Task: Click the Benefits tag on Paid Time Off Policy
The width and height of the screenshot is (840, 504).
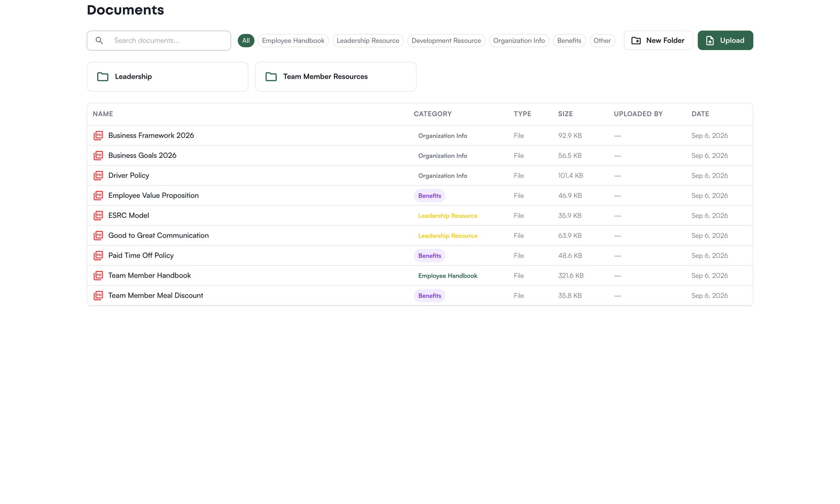Action: [429, 255]
